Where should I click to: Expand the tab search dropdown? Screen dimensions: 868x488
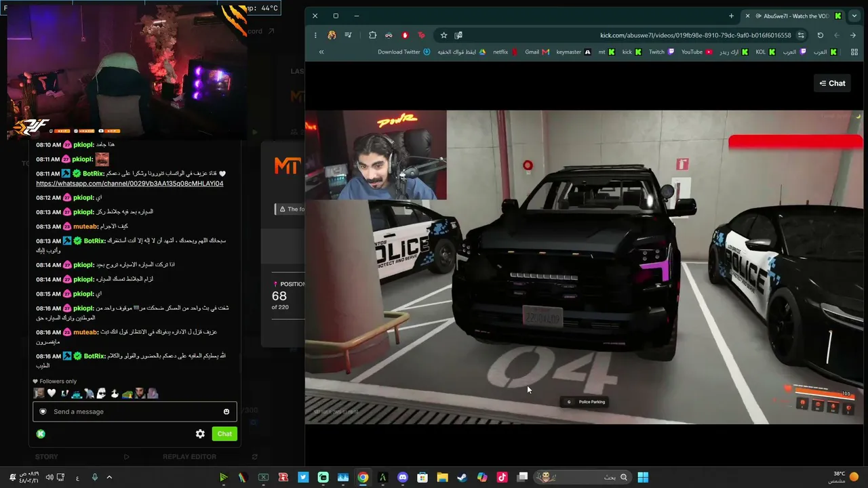pyautogui.click(x=854, y=16)
